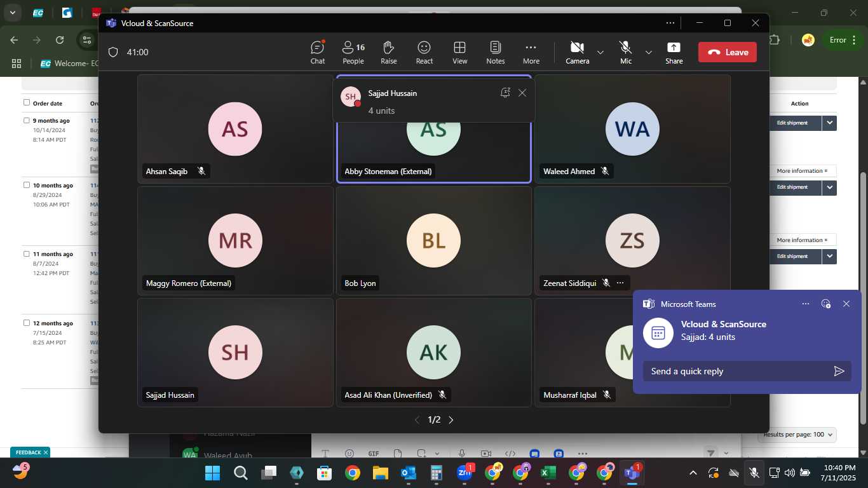
Task: Open Windows Start menu
Action: point(212,473)
